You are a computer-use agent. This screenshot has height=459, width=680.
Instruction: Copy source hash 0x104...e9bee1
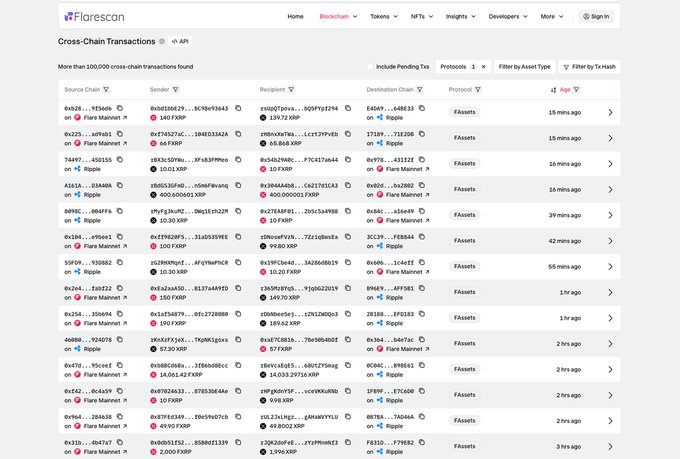click(x=120, y=236)
